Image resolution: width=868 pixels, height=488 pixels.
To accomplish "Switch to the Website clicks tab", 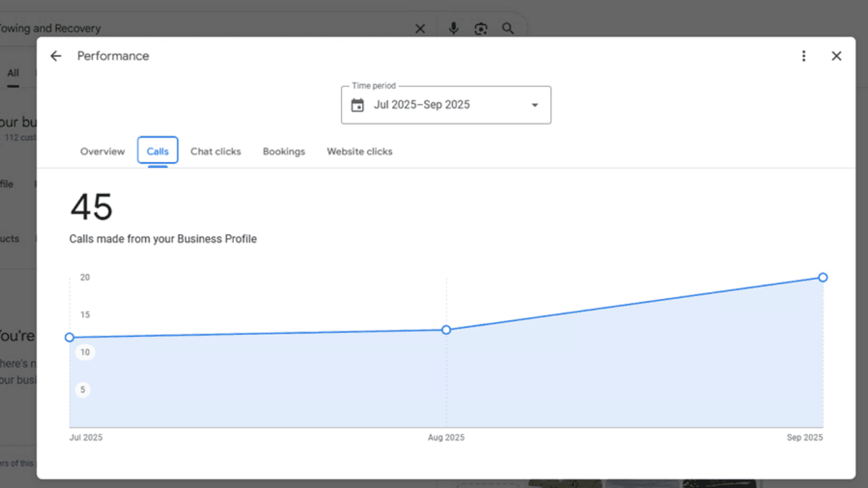I will coord(359,151).
